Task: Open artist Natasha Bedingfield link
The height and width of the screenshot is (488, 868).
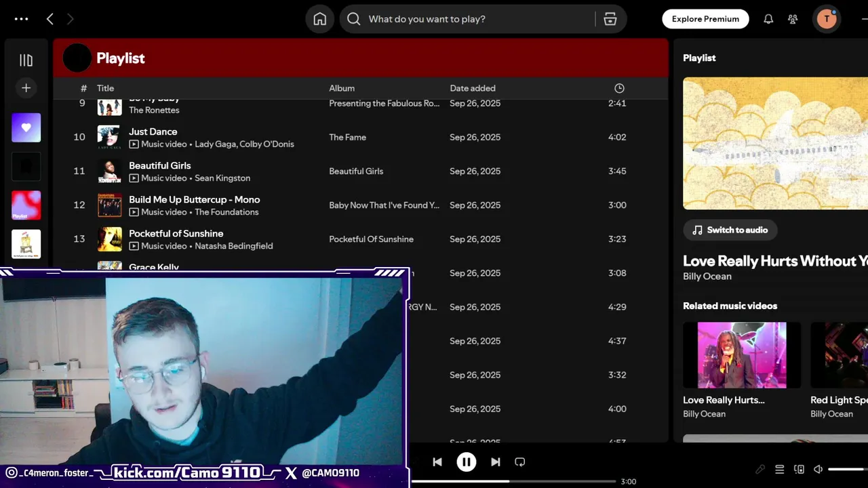Action: (x=233, y=246)
